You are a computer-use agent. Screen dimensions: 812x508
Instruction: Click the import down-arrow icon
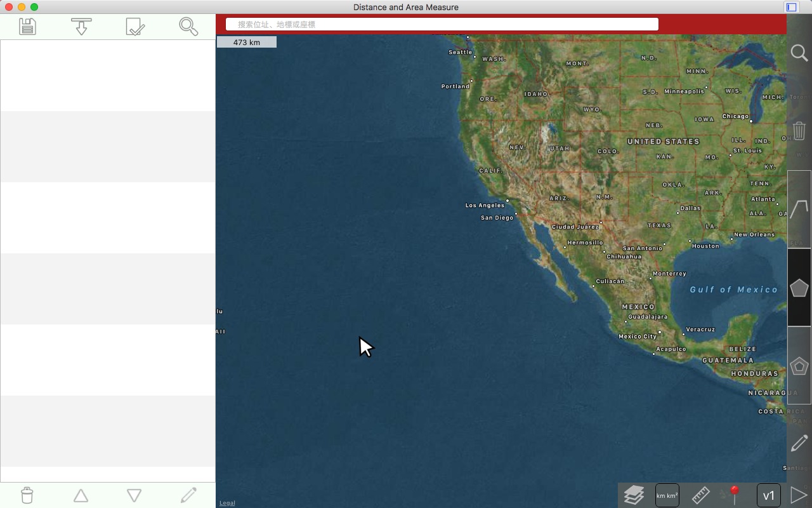coord(81,26)
